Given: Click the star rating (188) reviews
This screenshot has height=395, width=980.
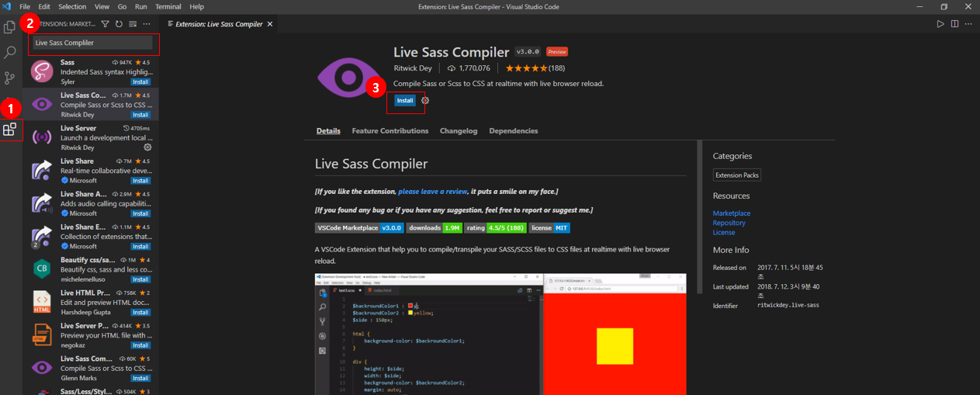Looking at the screenshot, I should pyautogui.click(x=535, y=68).
